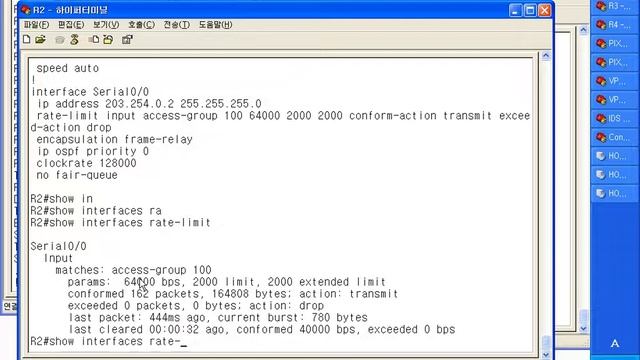
Task: Click the 'exceeded 0 packets' output line
Action: pyautogui.click(x=196, y=305)
